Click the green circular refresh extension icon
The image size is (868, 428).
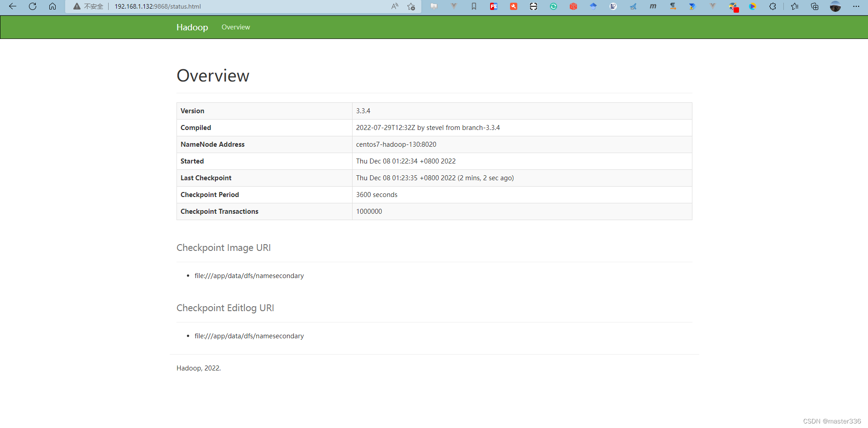553,6
